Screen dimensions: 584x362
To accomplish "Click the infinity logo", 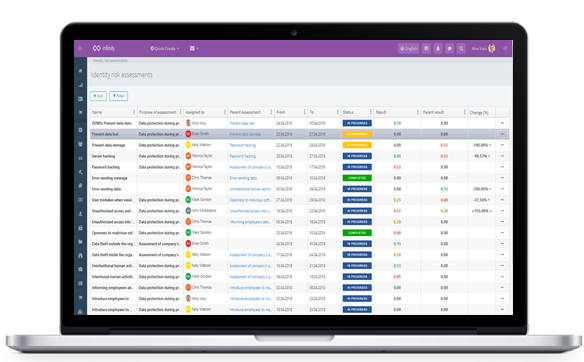I will 104,48.
